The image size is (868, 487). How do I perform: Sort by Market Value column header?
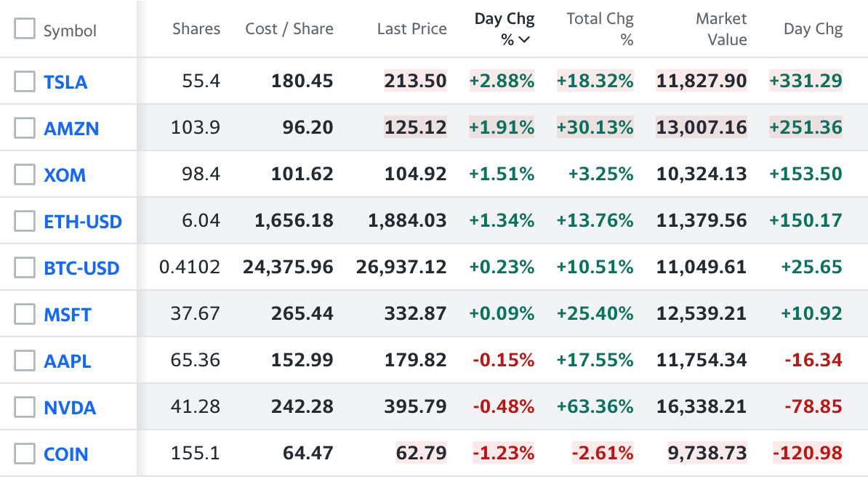point(721,29)
